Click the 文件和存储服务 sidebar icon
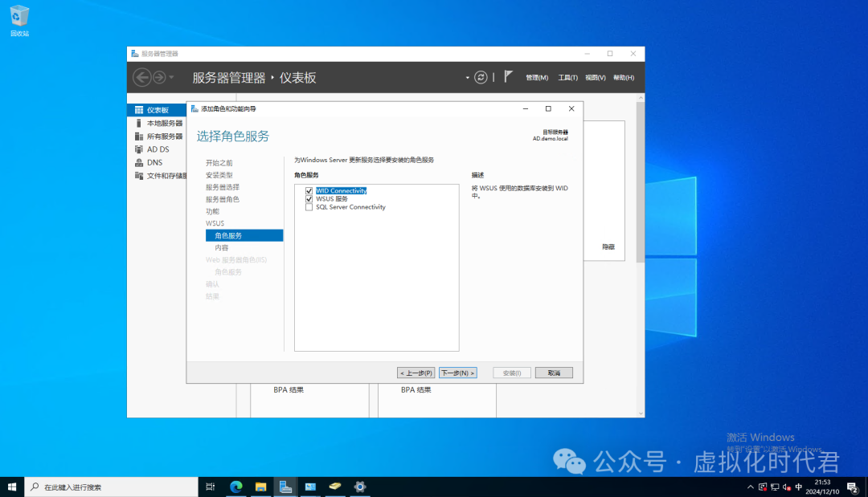This screenshot has width=868, height=497. pos(139,176)
